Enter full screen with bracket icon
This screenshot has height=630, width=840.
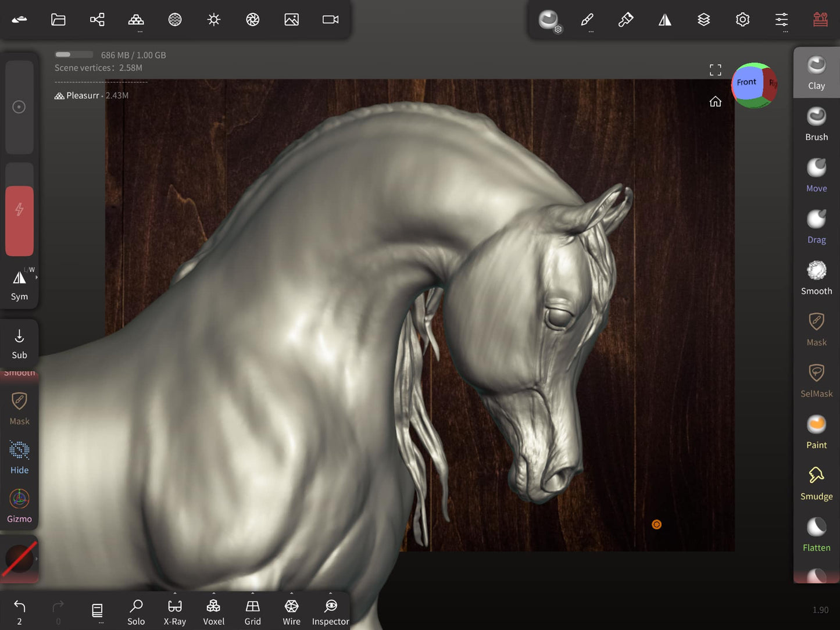point(716,70)
